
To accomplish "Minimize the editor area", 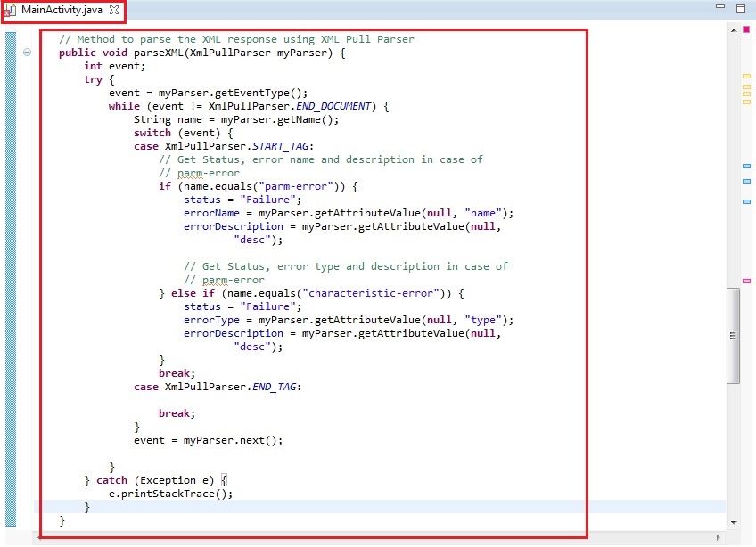I will [720, 8].
